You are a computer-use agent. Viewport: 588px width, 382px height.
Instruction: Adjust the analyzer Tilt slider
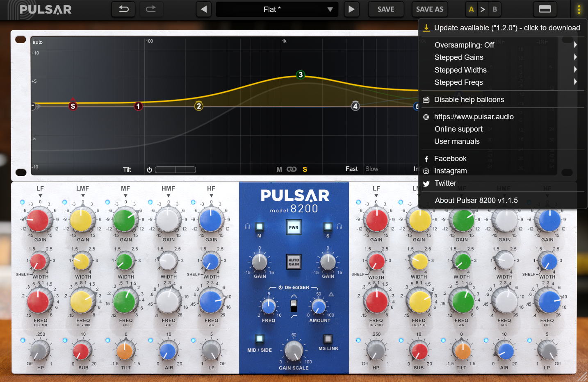click(175, 170)
